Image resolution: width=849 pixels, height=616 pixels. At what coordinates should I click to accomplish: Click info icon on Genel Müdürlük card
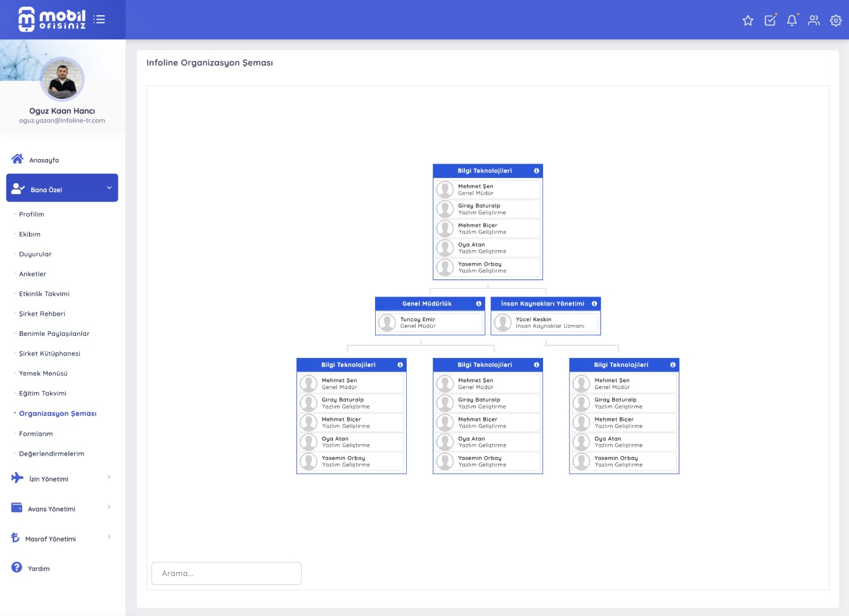tap(478, 304)
